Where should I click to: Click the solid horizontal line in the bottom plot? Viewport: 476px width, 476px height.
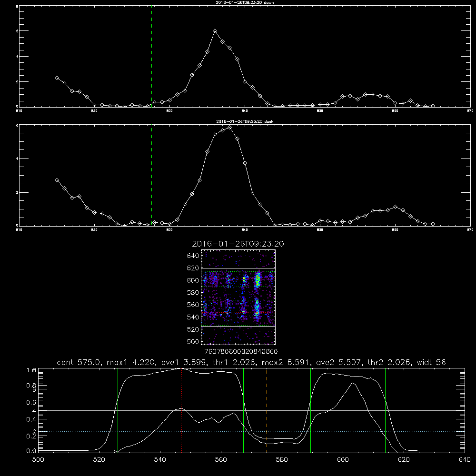[251, 410]
